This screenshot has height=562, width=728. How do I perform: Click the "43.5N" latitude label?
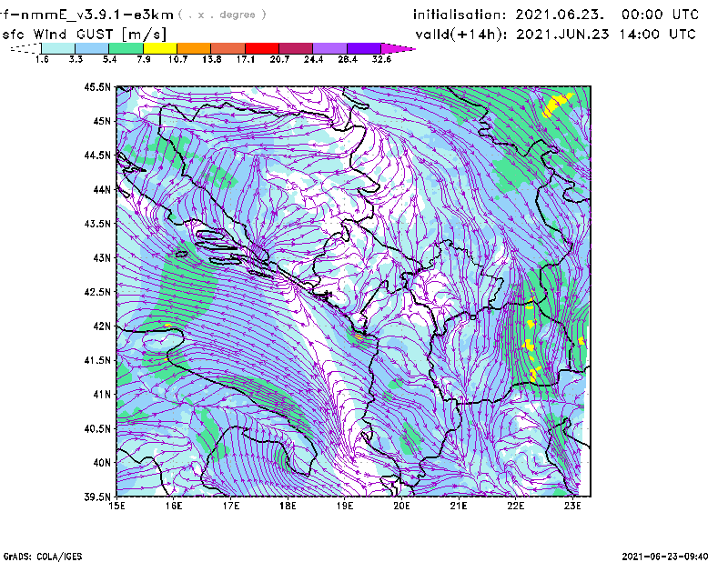tap(97, 224)
